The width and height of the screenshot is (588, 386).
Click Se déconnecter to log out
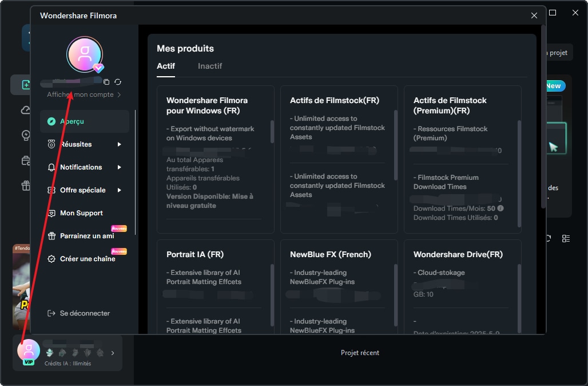pyautogui.click(x=85, y=313)
